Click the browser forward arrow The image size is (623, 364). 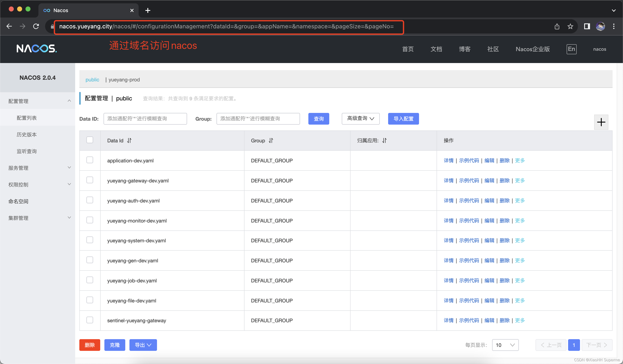[23, 26]
